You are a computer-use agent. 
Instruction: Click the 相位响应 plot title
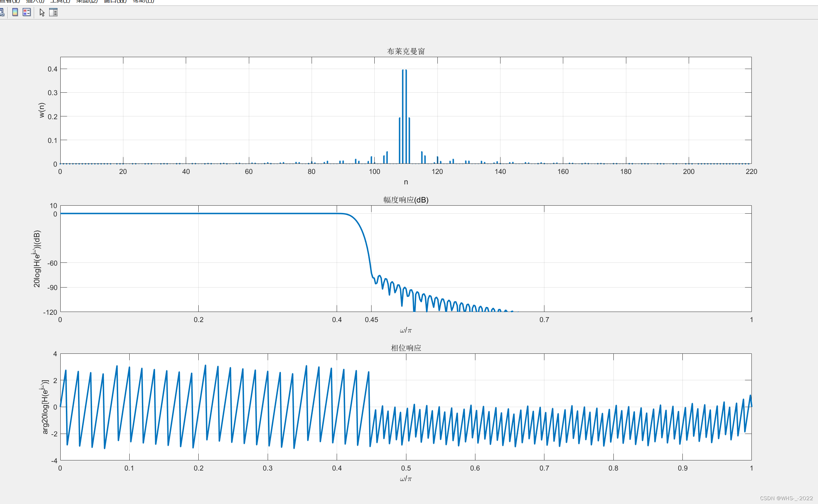click(x=406, y=348)
